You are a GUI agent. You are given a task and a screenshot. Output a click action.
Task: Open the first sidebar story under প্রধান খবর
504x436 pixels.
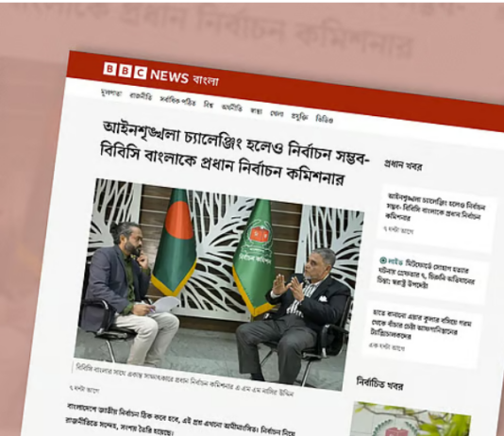click(435, 213)
